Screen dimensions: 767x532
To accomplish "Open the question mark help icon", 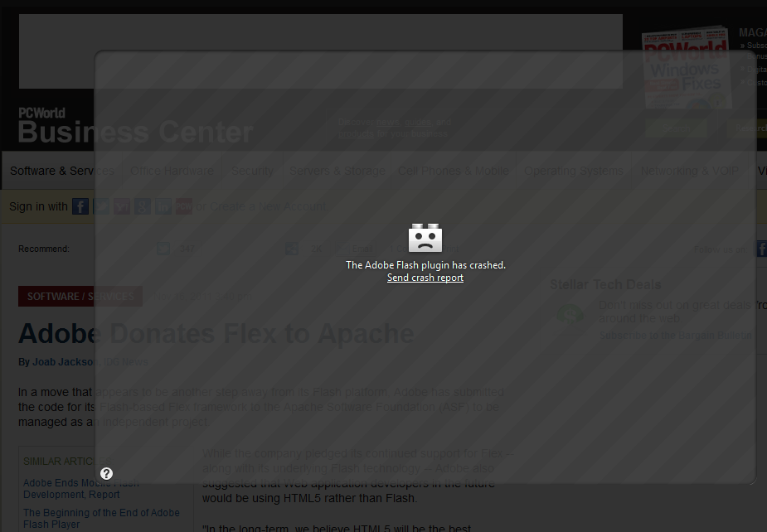I will (x=106, y=473).
